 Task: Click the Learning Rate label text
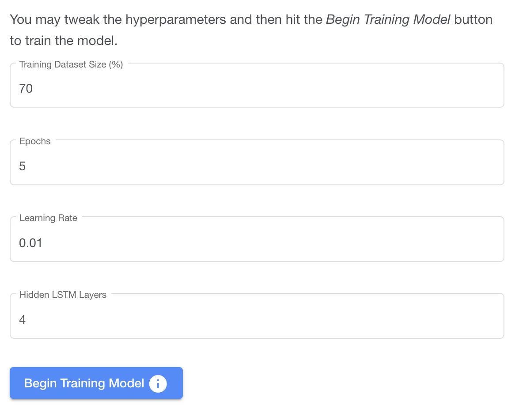(48, 218)
